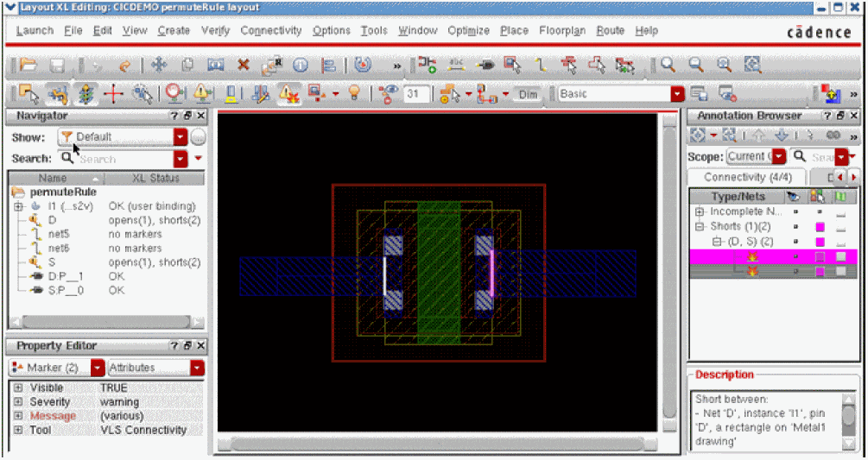Click the round button beside Show dropdown
Screen dimensions: 868x460
(198, 137)
